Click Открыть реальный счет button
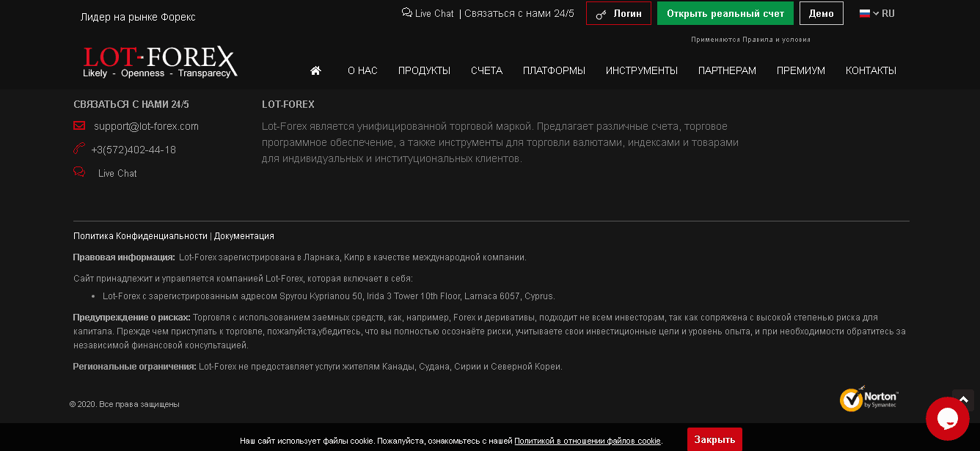 (x=725, y=13)
